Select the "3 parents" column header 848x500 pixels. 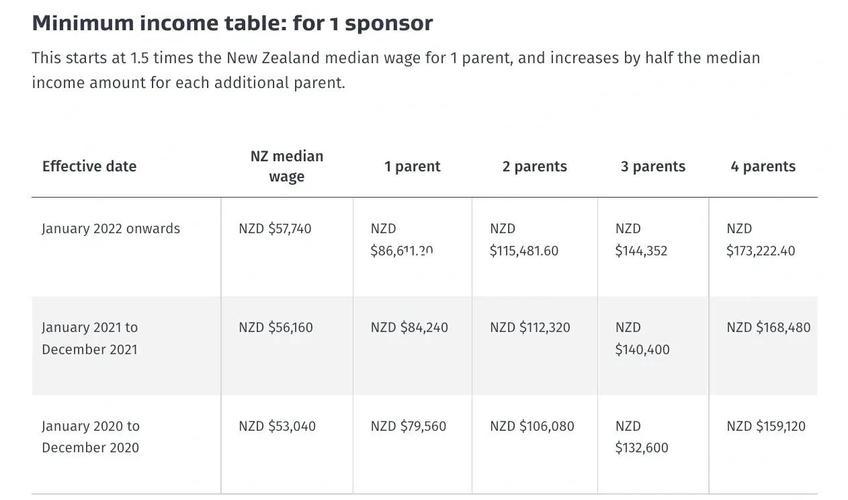[x=653, y=166]
